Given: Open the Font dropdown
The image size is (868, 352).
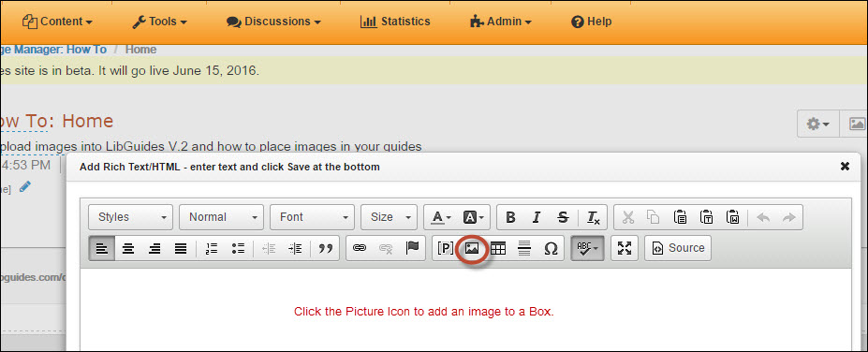Looking at the screenshot, I should [x=312, y=217].
